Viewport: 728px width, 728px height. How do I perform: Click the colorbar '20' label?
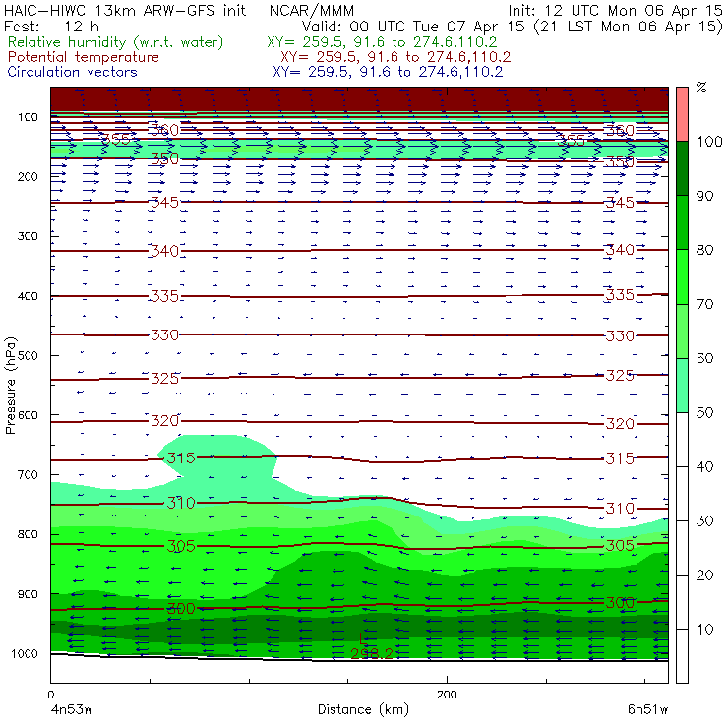click(704, 575)
